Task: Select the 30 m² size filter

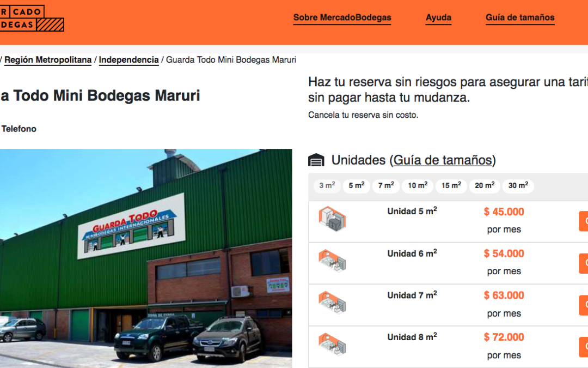Action: (518, 185)
